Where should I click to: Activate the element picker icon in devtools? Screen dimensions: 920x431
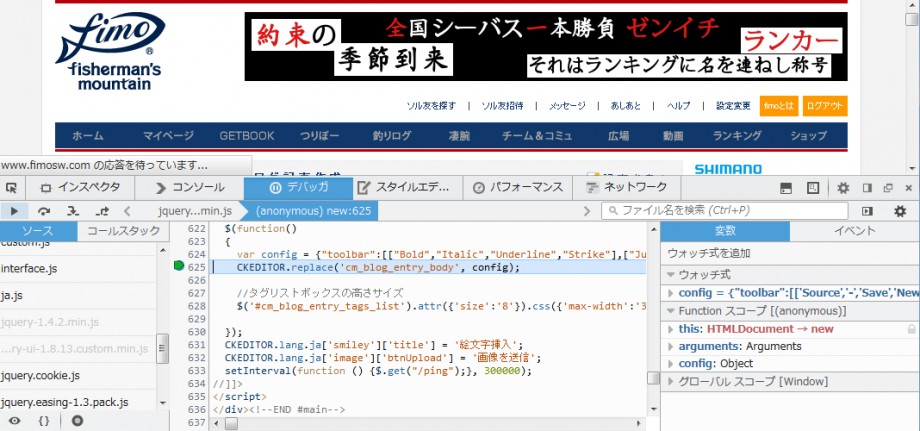point(11,188)
